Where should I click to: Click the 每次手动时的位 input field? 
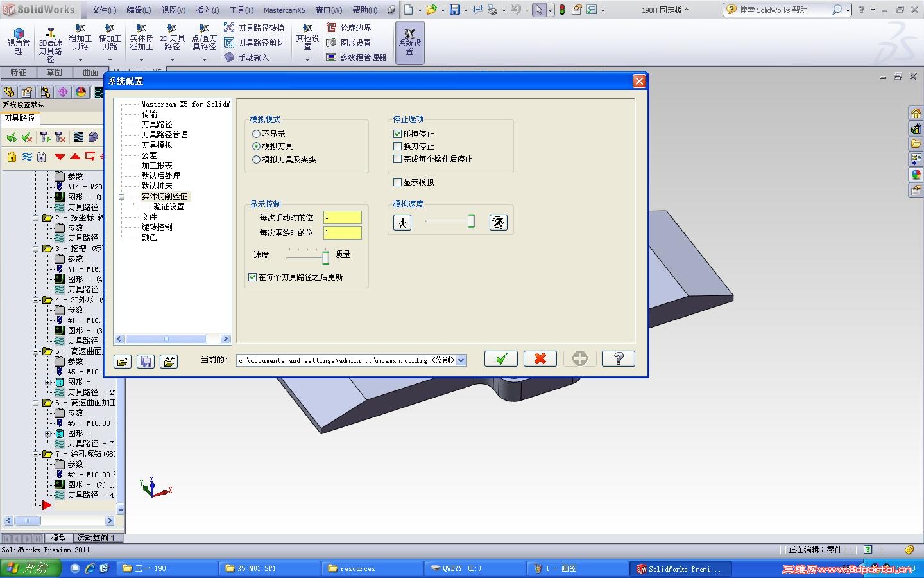point(343,217)
